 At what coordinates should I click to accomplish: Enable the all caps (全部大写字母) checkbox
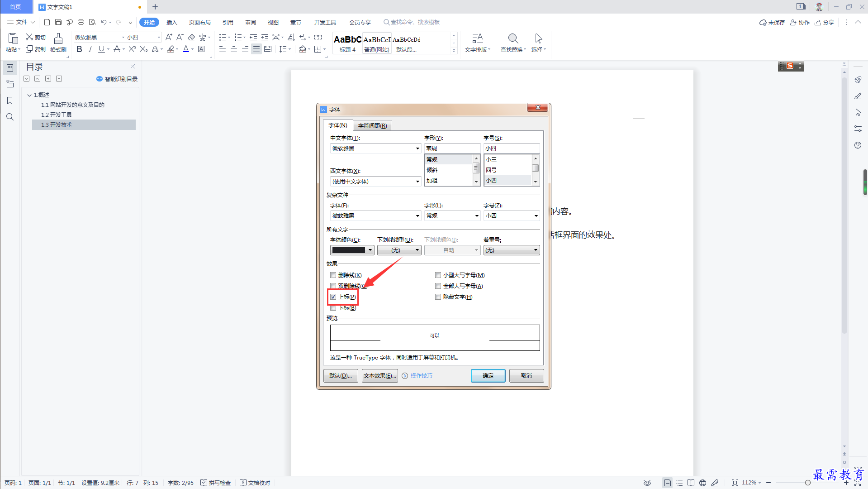(438, 286)
